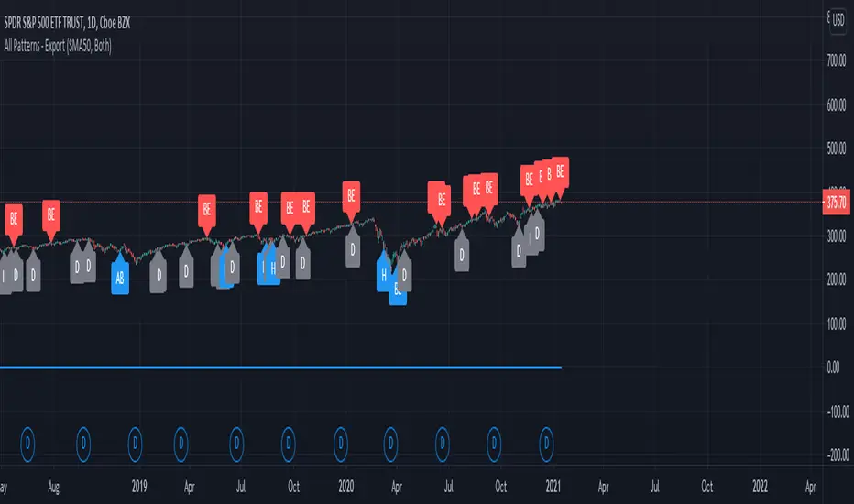Screen dimensions: 854x504
Task: Select the dividend D marker above Apr 2020
Action: (x=390, y=444)
